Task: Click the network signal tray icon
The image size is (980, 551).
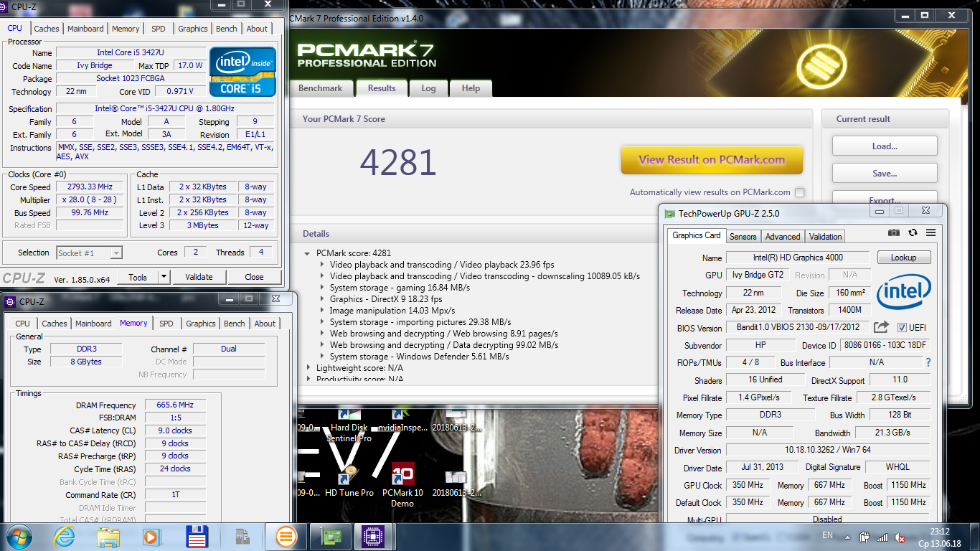Action: [x=882, y=537]
